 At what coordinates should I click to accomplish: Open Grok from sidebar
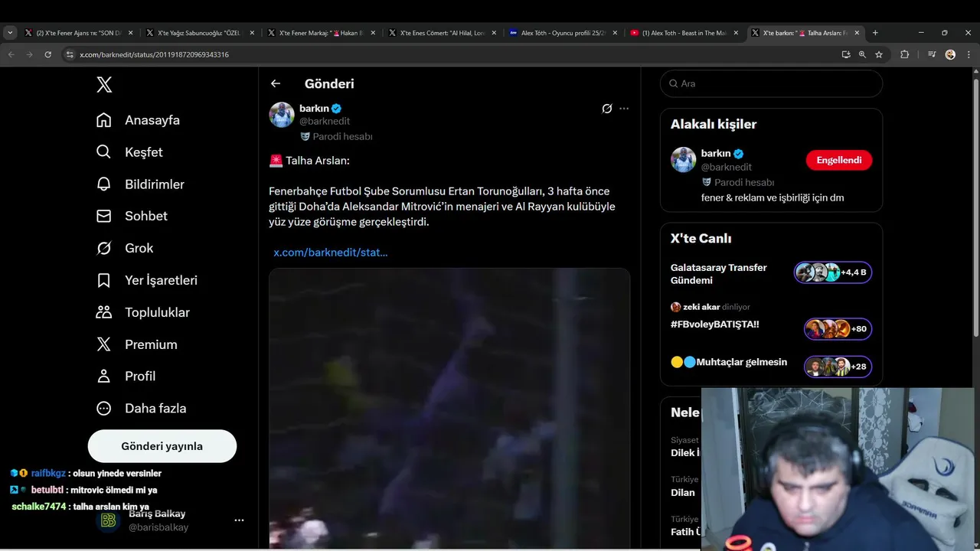(x=125, y=248)
